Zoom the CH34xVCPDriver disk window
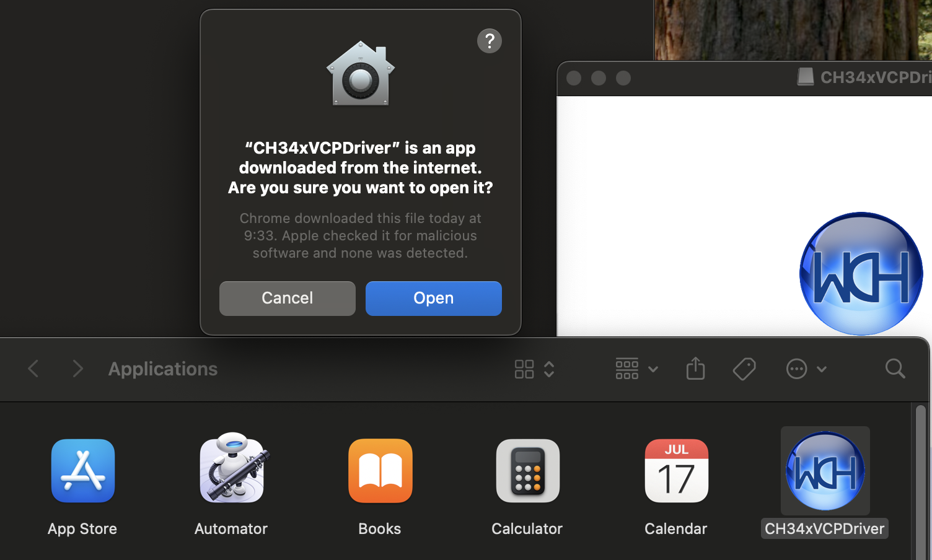The height and width of the screenshot is (560, 932). 623,78
